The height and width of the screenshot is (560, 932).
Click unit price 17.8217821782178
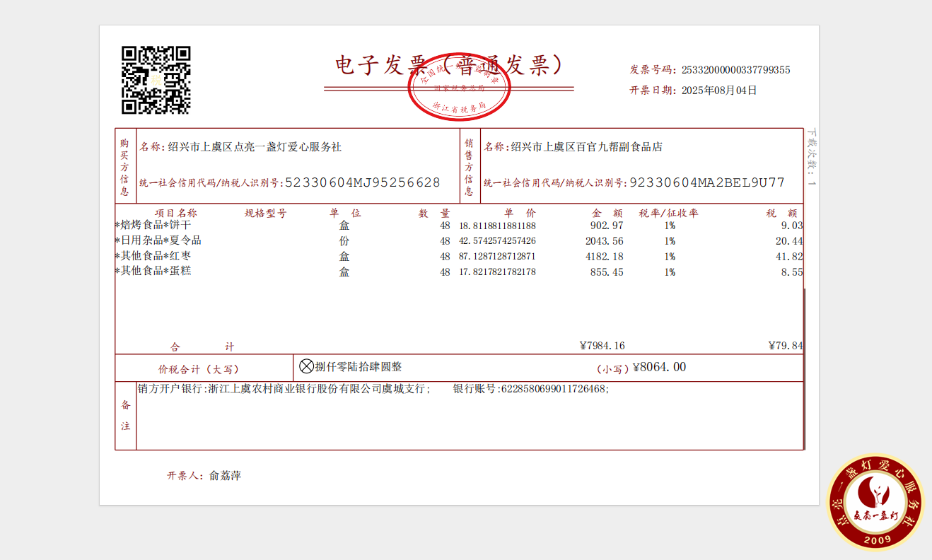(497, 272)
